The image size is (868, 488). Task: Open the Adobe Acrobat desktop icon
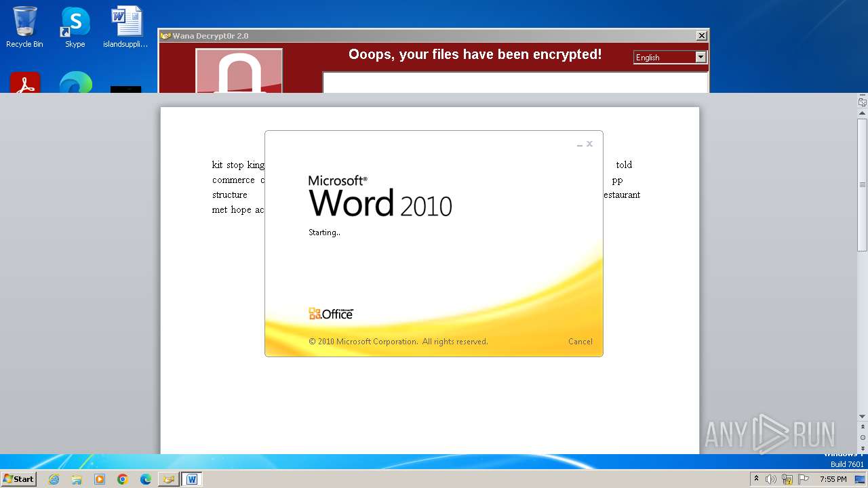pyautogui.click(x=25, y=82)
